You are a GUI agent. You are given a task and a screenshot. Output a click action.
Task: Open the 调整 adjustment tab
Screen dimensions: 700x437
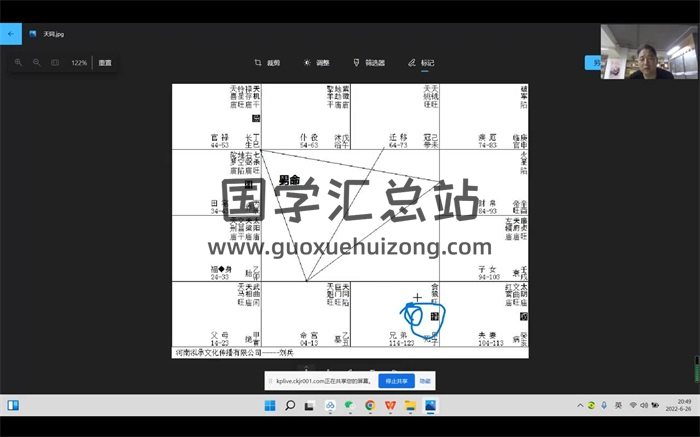pos(317,63)
